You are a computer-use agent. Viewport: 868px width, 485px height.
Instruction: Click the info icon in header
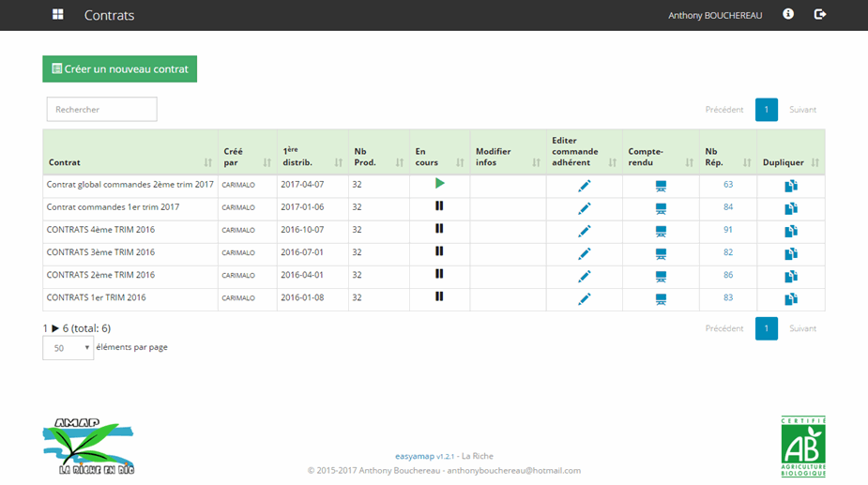(788, 15)
